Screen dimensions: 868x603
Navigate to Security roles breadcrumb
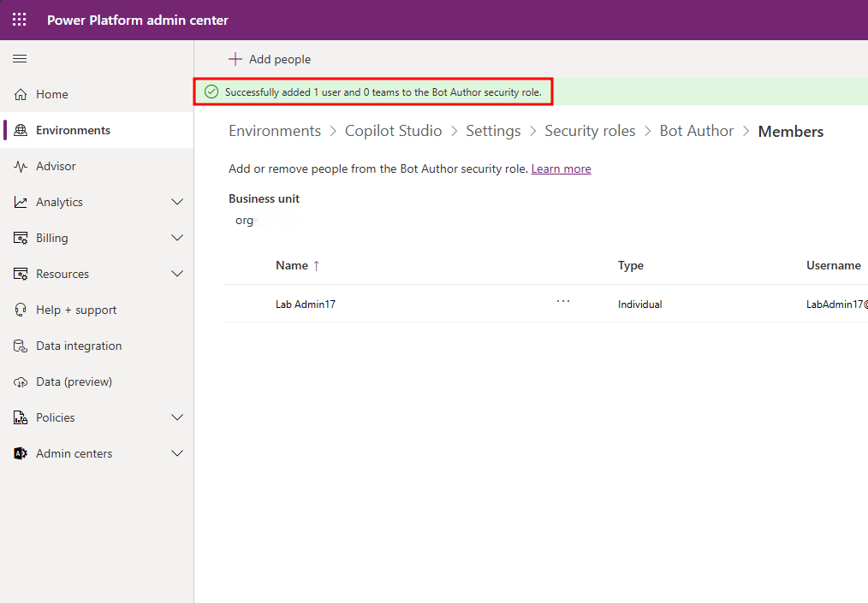tap(590, 131)
